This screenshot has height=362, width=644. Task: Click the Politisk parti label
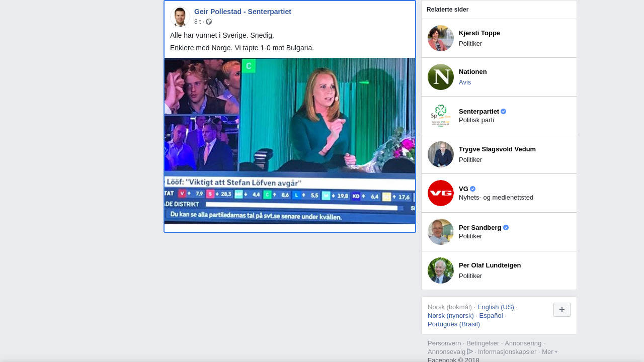[x=476, y=120]
